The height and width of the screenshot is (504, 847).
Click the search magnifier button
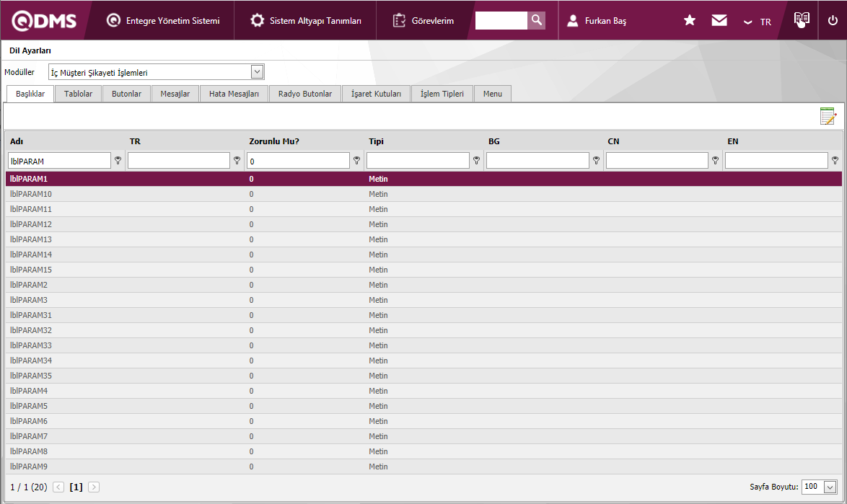[536, 21]
